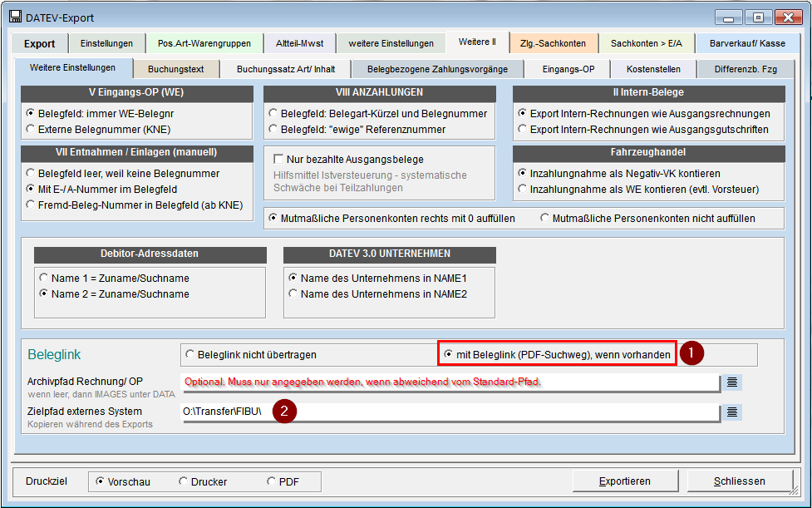Screen dimensions: 812x508
Task: Open browse icon for Zielpfad externes System
Action: click(731, 412)
